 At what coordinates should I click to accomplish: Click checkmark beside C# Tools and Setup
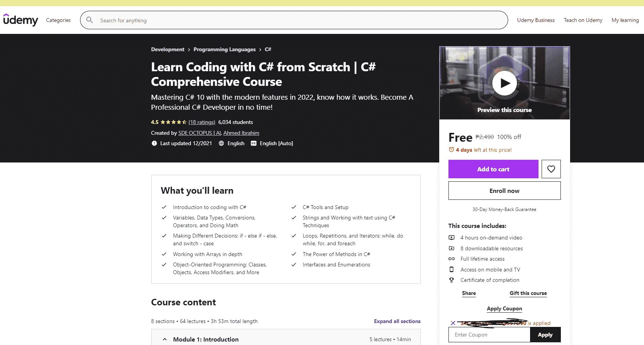point(294,207)
